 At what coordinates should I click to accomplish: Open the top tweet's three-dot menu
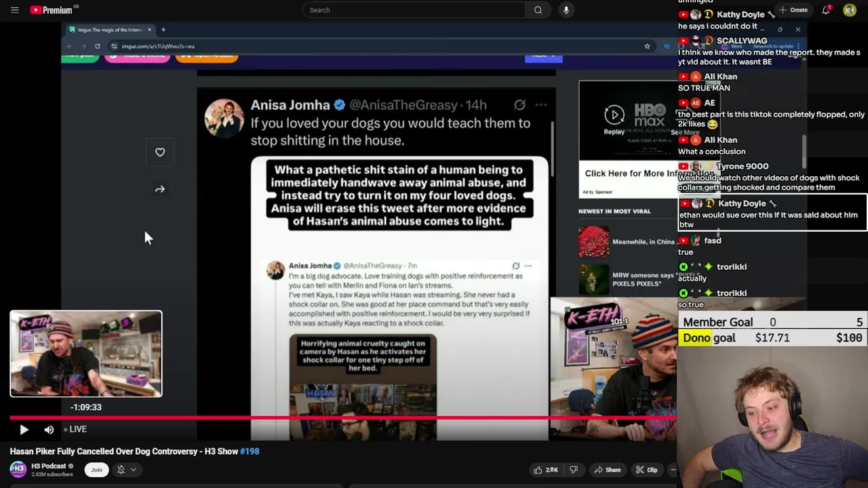[x=541, y=104]
